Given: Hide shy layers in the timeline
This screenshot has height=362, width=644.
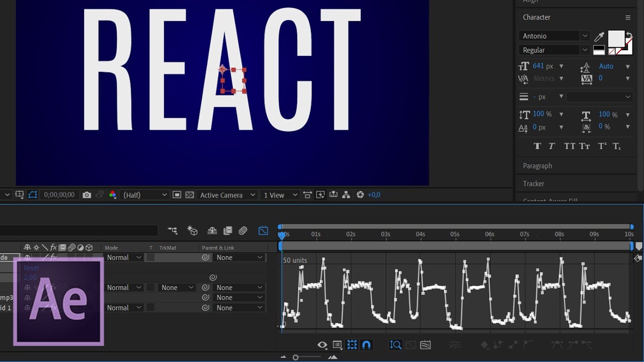Looking at the screenshot, I should (x=212, y=231).
